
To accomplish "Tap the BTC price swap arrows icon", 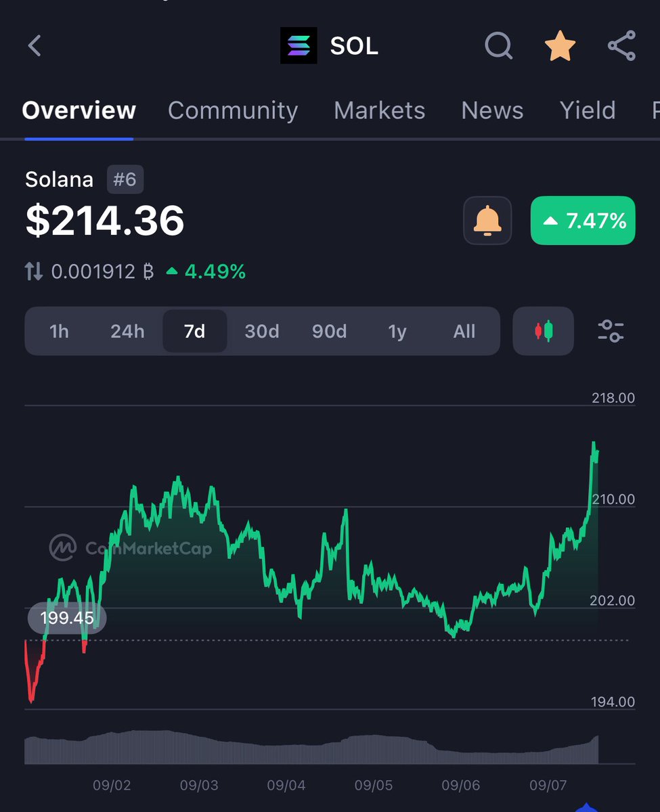I will [34, 272].
